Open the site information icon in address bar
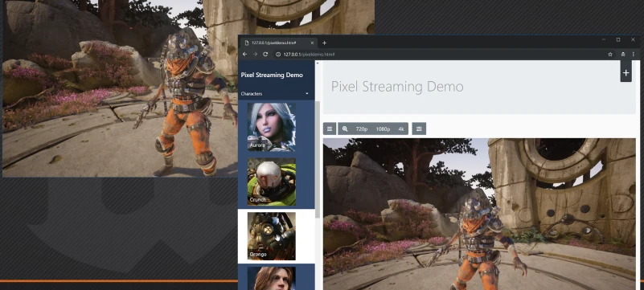Screen dimensions: 644x290 point(278,54)
